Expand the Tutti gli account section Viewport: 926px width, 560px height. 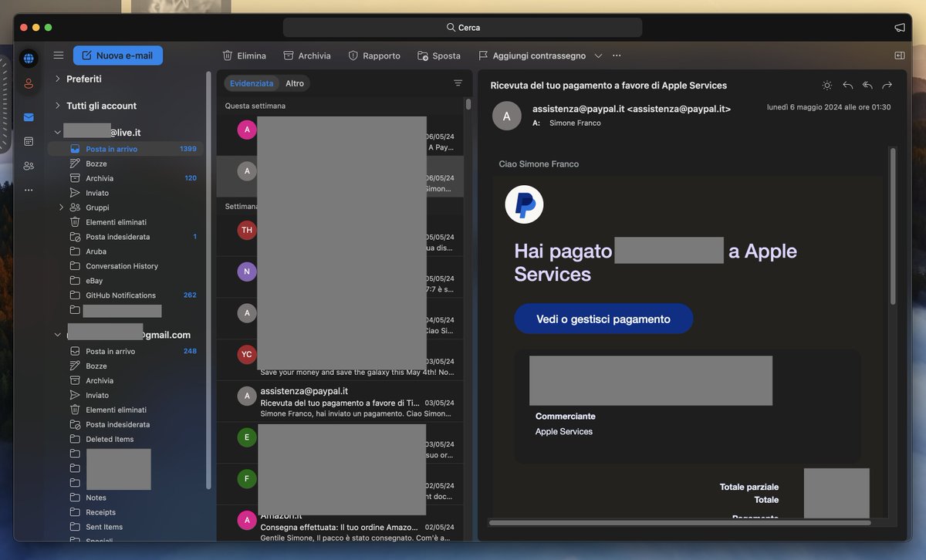58,106
